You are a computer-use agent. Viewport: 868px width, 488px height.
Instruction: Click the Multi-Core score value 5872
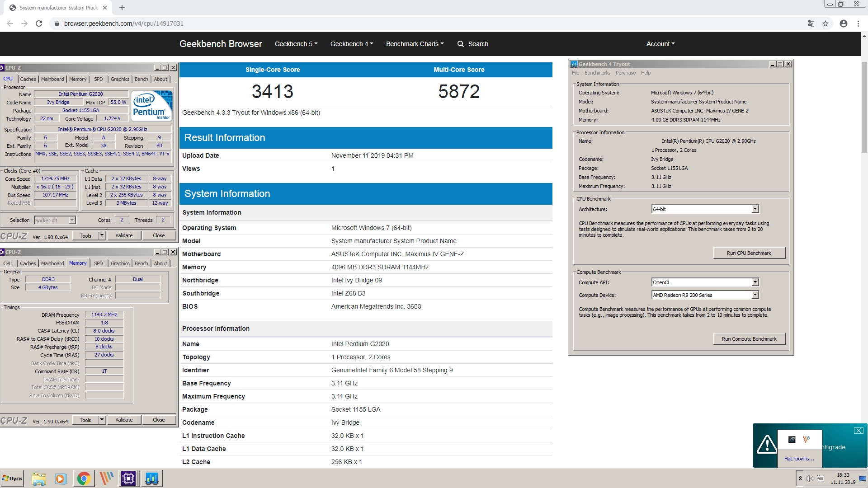pos(458,92)
